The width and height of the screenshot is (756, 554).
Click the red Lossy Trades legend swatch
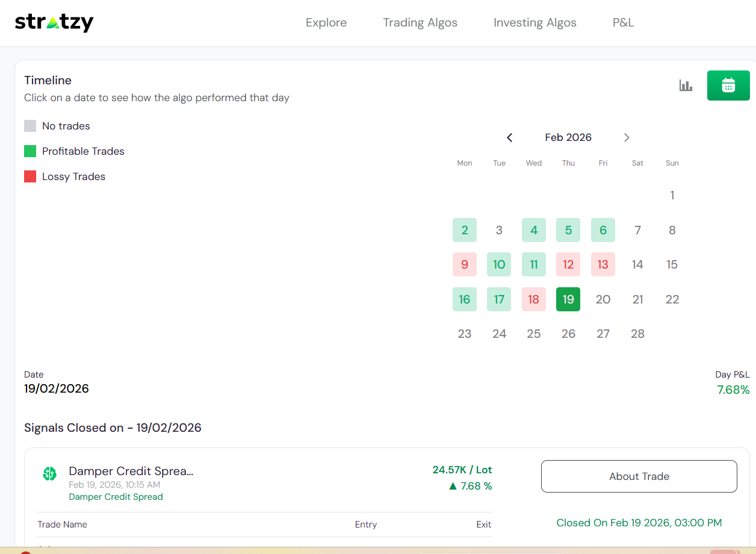(30, 176)
